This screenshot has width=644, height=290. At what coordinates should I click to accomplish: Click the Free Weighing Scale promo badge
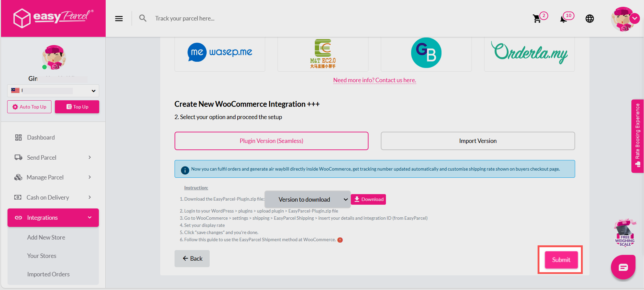625,233
